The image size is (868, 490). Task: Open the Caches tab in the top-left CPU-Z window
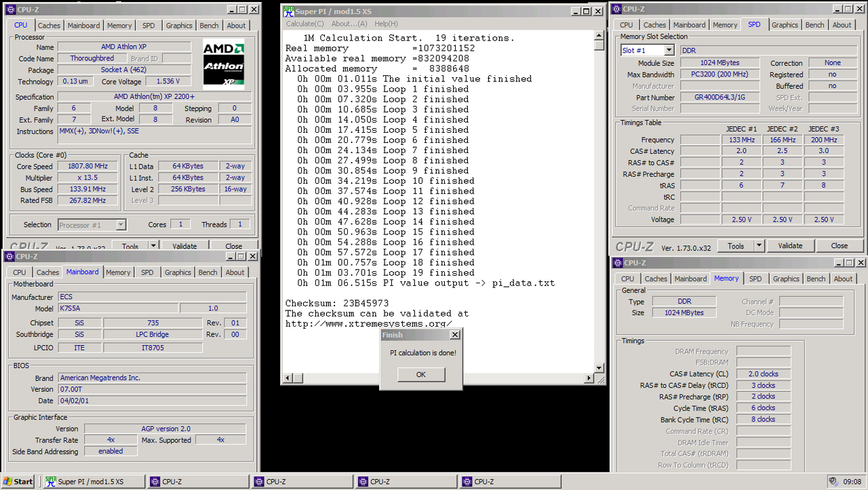pyautogui.click(x=49, y=26)
